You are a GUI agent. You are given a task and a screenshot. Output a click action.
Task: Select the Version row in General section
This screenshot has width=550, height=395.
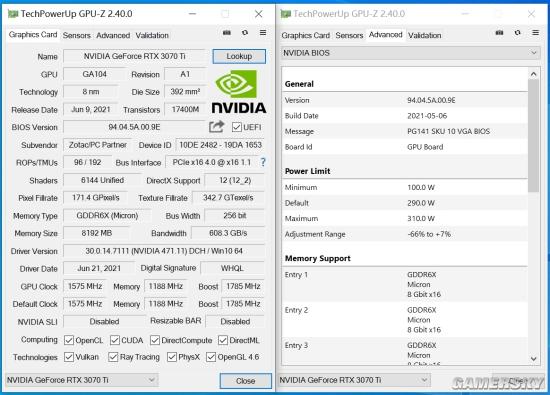[405, 100]
